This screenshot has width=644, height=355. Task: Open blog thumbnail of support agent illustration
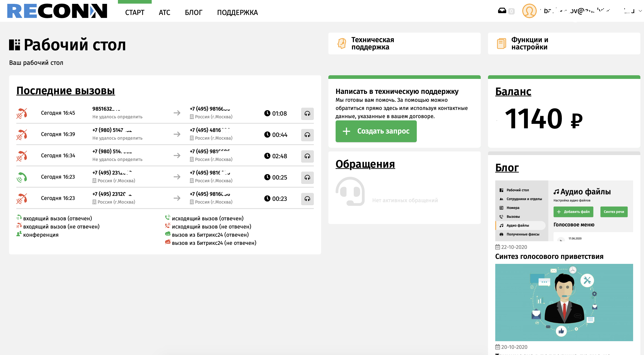point(564,302)
